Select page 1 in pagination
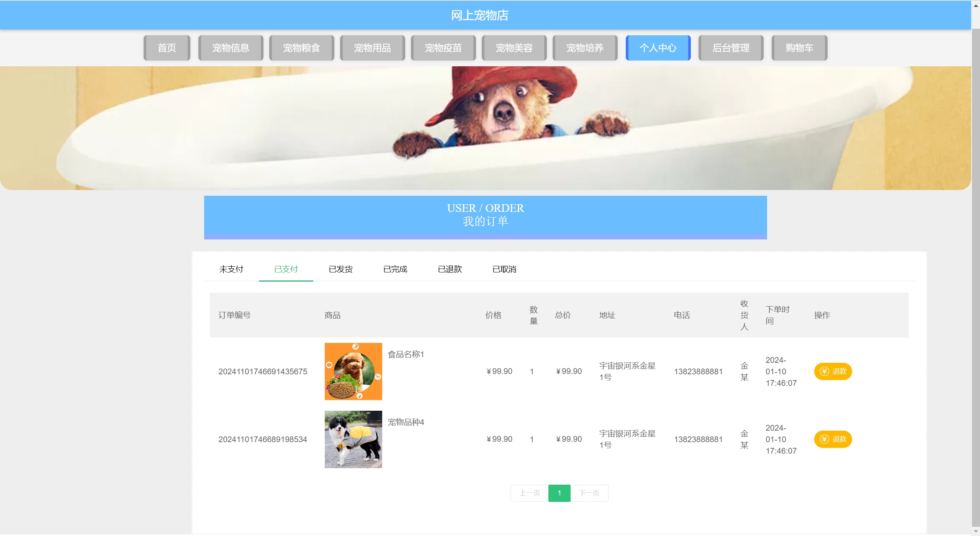Screen dimensions: 980x536 559,493
